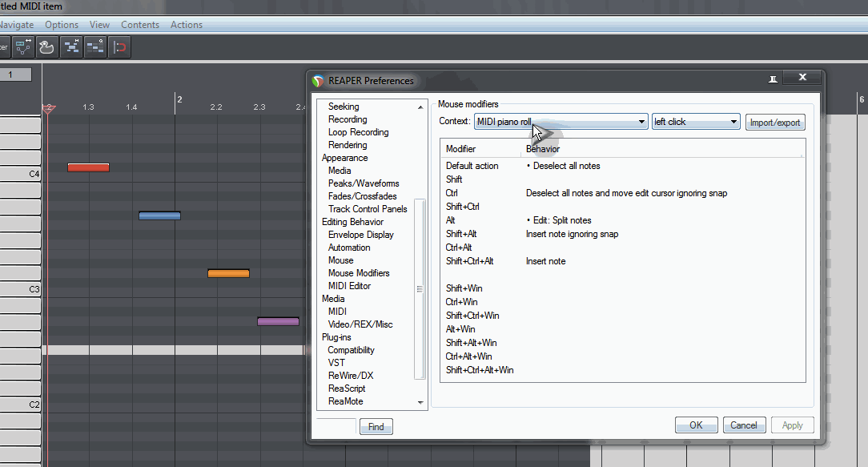
Task: Open the left click action dropdown
Action: [x=696, y=122]
